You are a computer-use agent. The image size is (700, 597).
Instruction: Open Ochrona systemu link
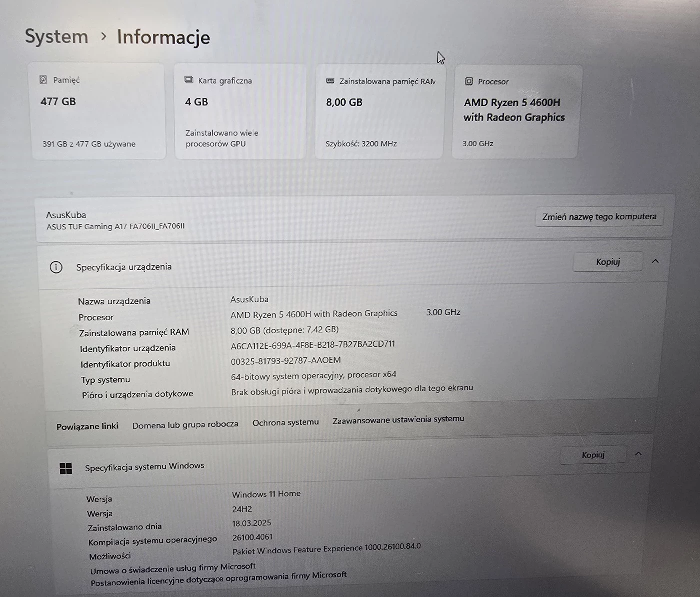pyautogui.click(x=285, y=423)
